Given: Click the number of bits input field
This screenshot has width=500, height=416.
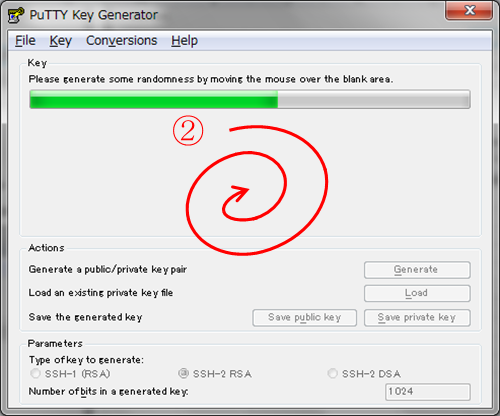Looking at the screenshot, I should tap(428, 392).
